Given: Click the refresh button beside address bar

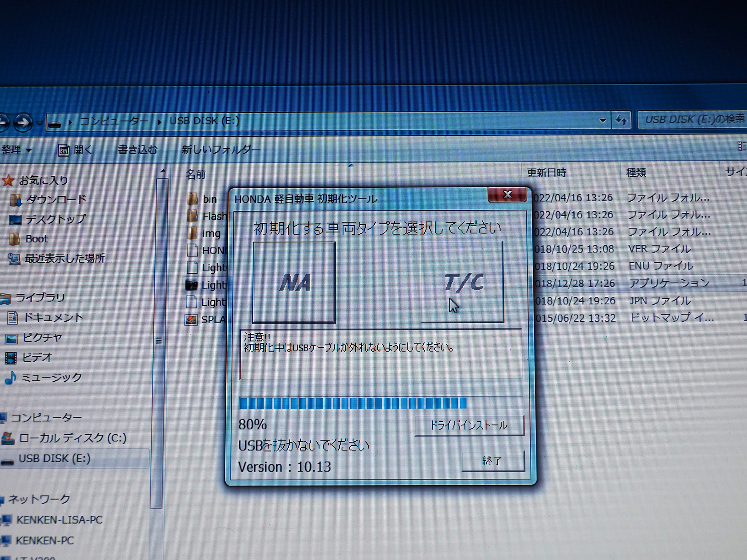Looking at the screenshot, I should coord(621,120).
